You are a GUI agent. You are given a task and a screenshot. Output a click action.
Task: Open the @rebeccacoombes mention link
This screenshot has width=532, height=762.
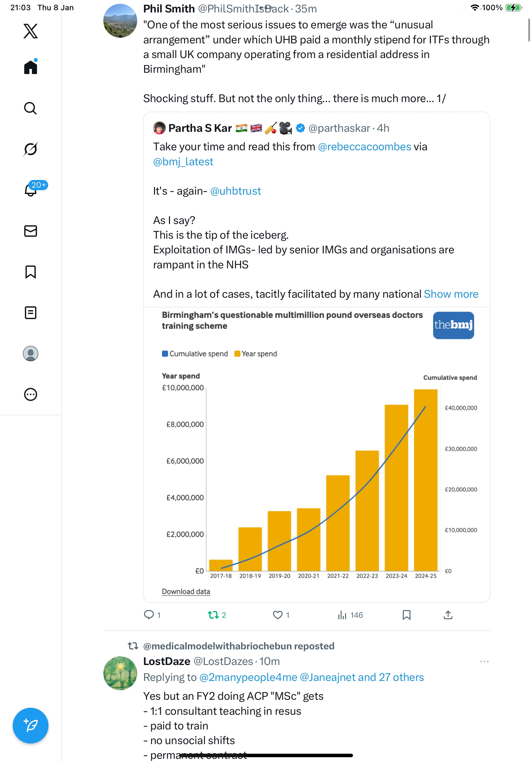364,147
